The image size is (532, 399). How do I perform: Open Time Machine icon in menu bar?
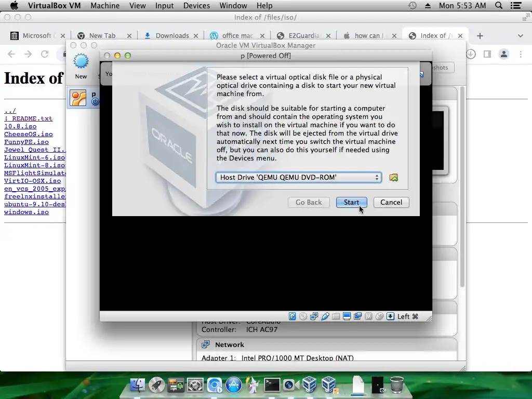click(412, 5)
